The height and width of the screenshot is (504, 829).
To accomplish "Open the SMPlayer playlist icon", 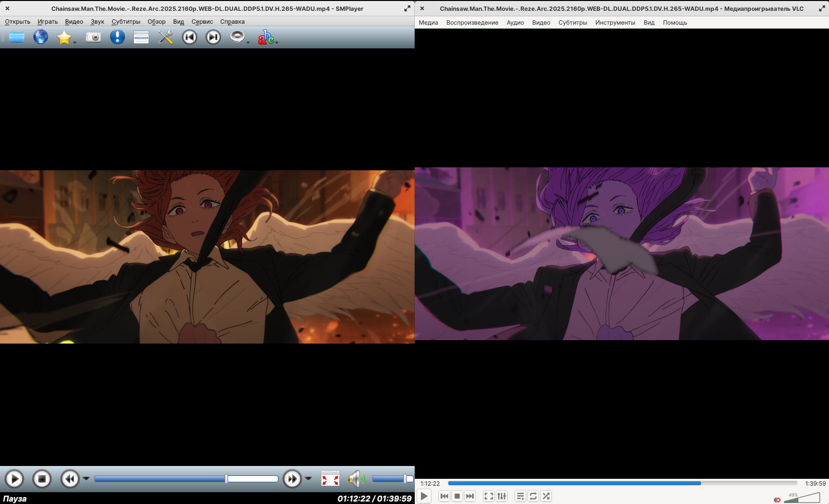I will (141, 37).
